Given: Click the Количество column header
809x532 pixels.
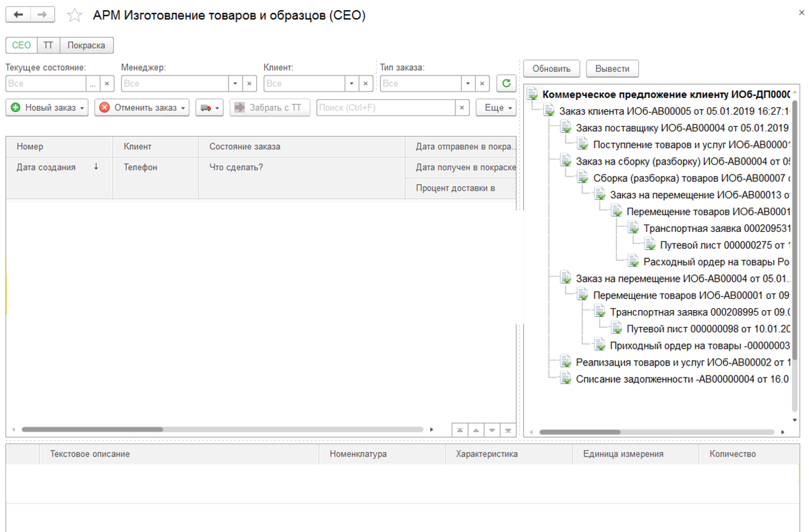Looking at the screenshot, I should click(750, 454).
